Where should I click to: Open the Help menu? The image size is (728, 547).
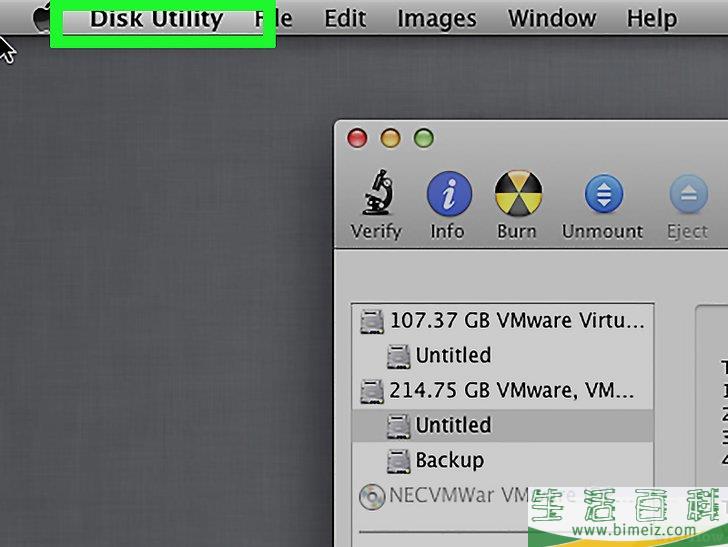pyautogui.click(x=651, y=20)
